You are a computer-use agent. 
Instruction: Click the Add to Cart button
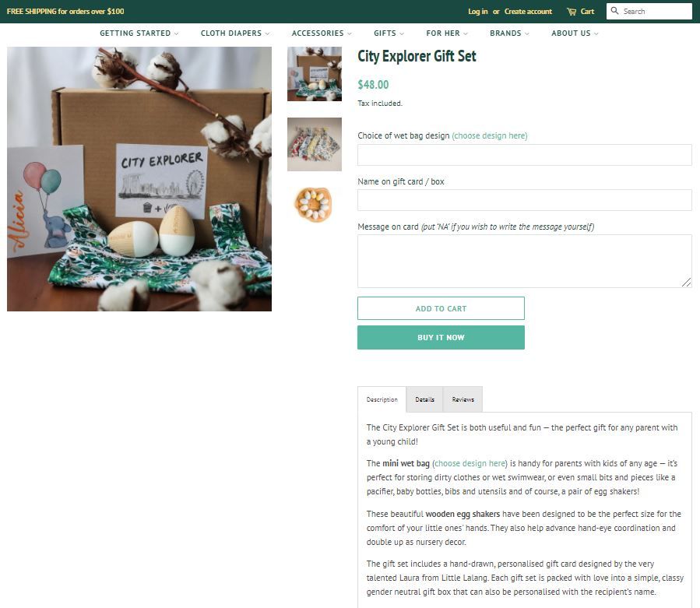[x=441, y=308]
